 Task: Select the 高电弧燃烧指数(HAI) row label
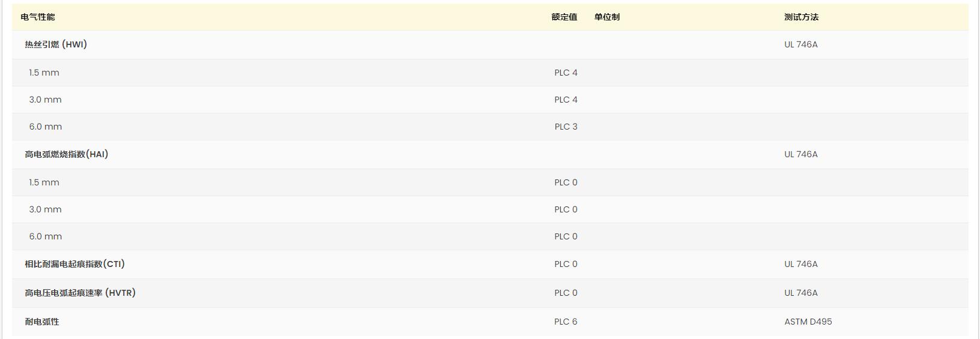point(66,154)
